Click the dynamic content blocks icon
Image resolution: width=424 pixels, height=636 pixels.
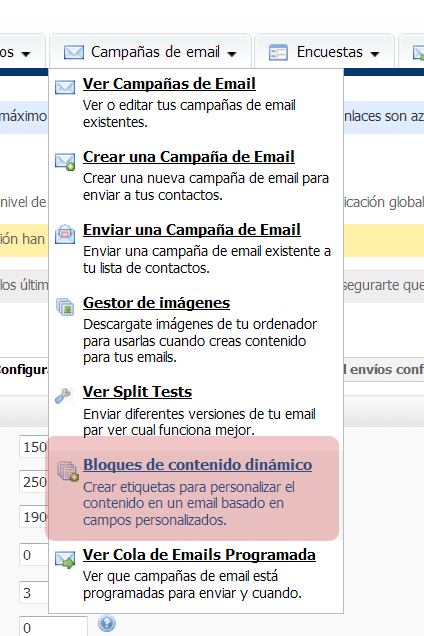[67, 471]
